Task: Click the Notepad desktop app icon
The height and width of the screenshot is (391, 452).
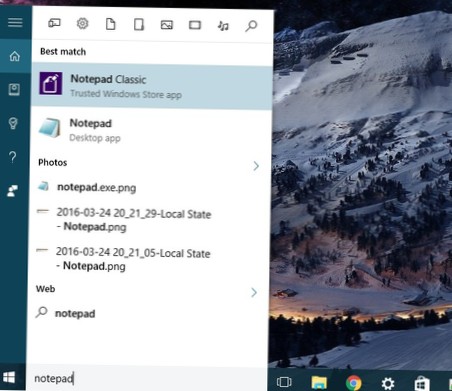Action: tap(50, 128)
